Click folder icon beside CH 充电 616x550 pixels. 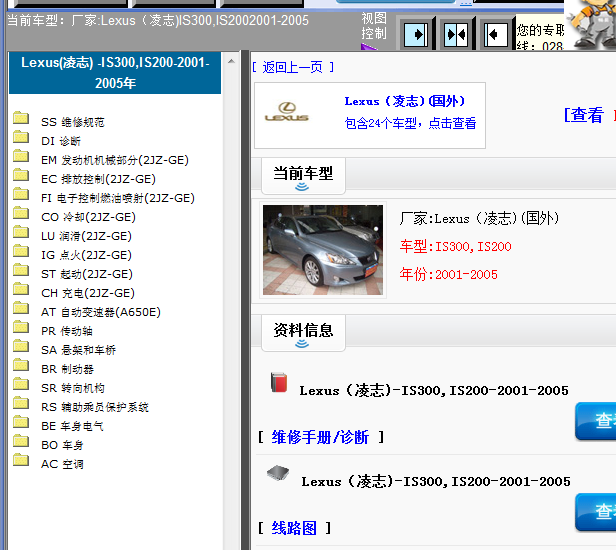(21, 289)
